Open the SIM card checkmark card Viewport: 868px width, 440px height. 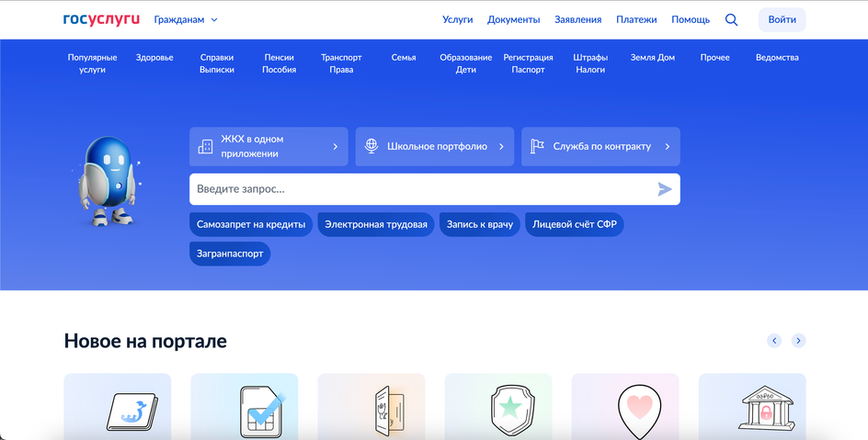point(245,406)
